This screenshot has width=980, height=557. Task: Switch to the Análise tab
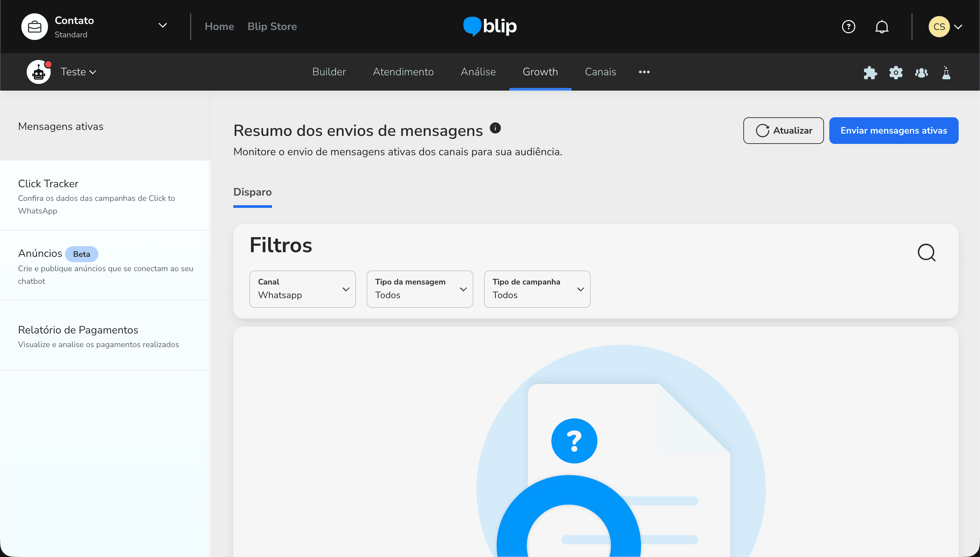click(478, 72)
